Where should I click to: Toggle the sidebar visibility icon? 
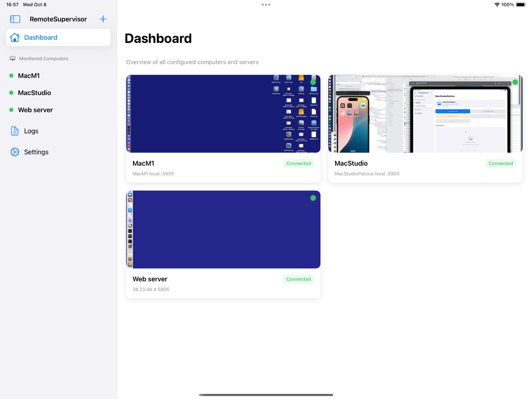(15, 19)
